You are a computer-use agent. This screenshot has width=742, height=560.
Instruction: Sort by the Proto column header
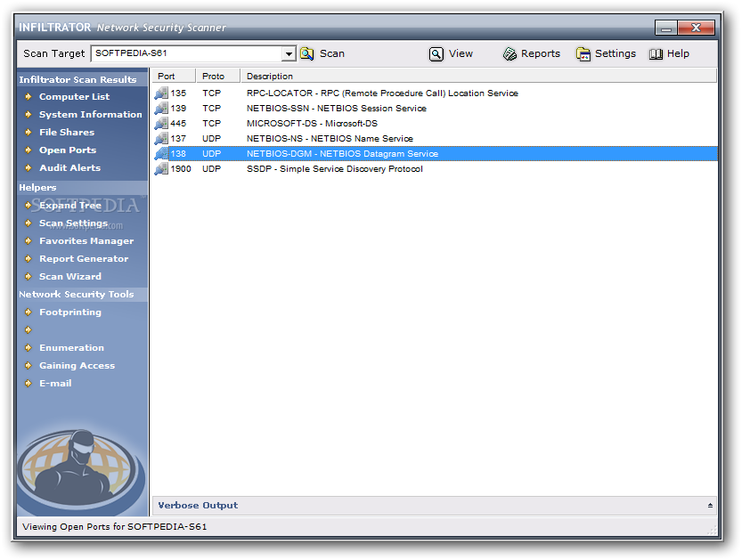pos(218,77)
